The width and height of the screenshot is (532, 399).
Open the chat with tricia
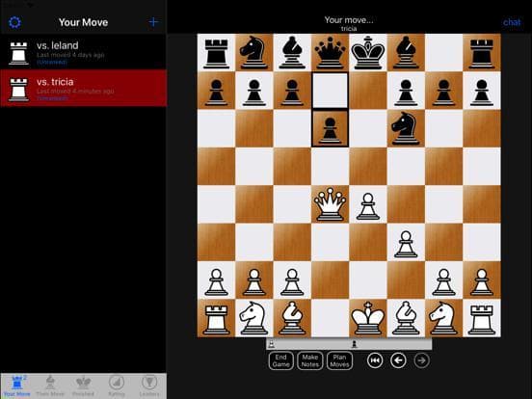tap(512, 22)
